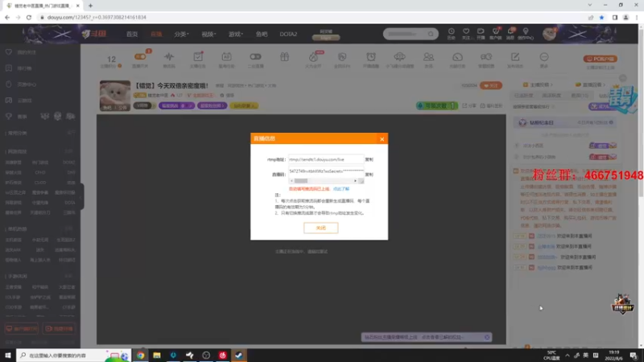The image size is (644, 362).
Task: Click the 关闭 button in the dialog
Action: tap(320, 228)
